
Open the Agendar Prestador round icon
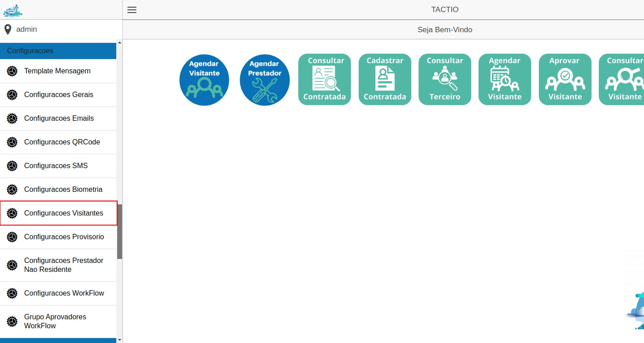264,80
